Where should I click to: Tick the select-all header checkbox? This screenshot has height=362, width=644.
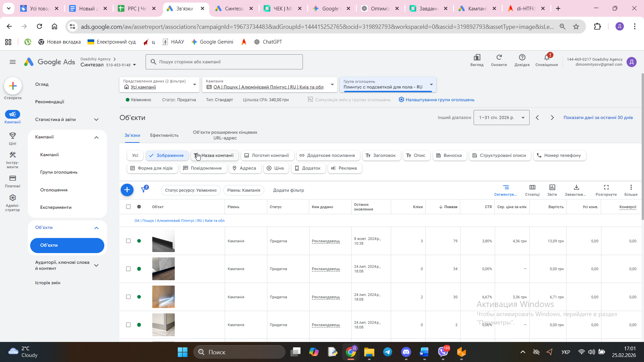pyautogui.click(x=128, y=207)
